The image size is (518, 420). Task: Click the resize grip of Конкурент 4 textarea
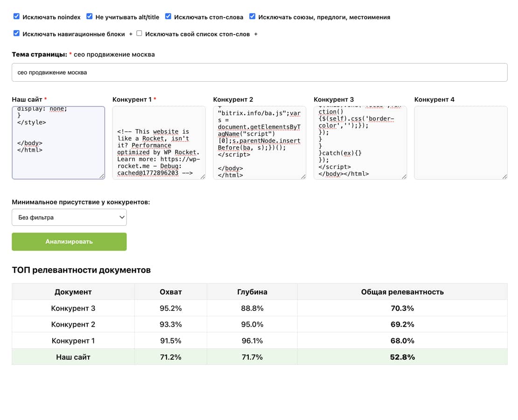tap(504, 176)
